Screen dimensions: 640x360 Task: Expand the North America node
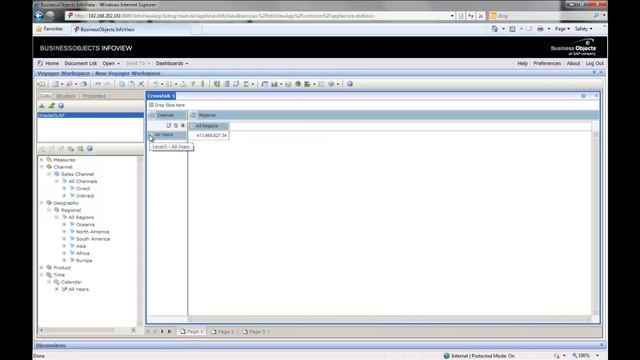click(64, 232)
